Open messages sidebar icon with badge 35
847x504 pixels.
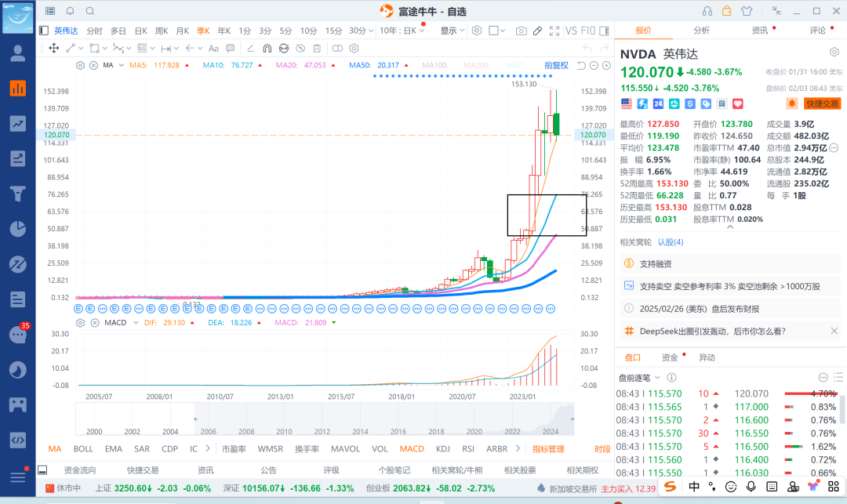coord(18,335)
